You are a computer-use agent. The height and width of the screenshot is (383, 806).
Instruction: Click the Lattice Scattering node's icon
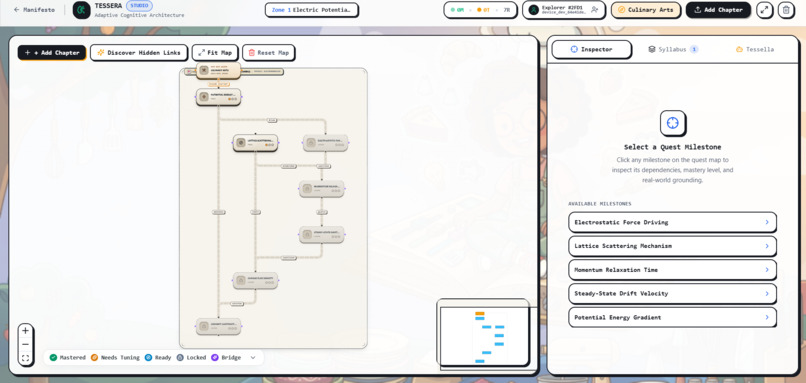(241, 142)
